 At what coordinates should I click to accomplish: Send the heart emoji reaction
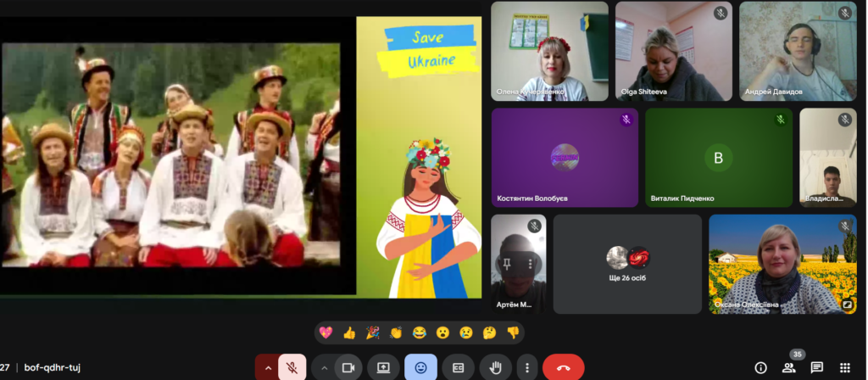[x=326, y=332]
